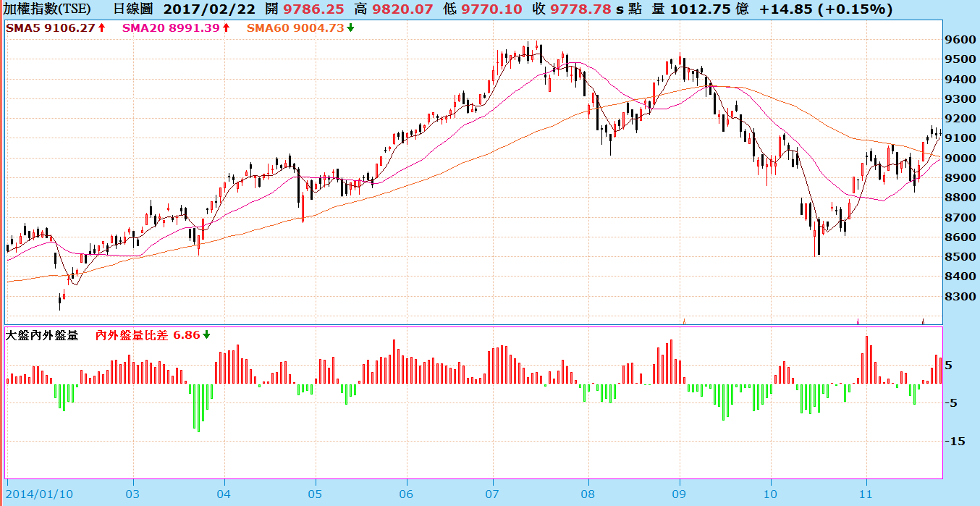Viewport: 980px width, 506px height.
Task: Click the green down arrow beside SMA60
Action: click(350, 28)
